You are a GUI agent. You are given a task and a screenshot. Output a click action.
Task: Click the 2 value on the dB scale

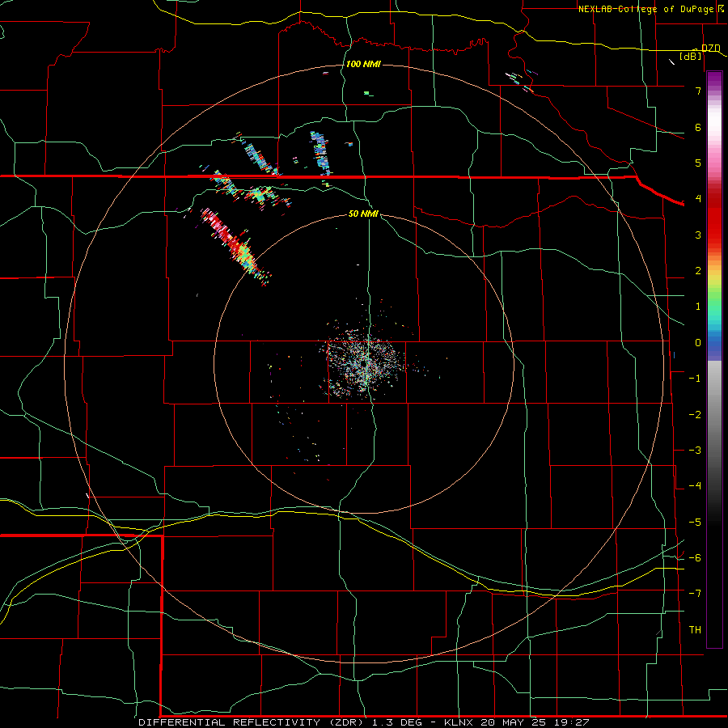[x=698, y=271]
